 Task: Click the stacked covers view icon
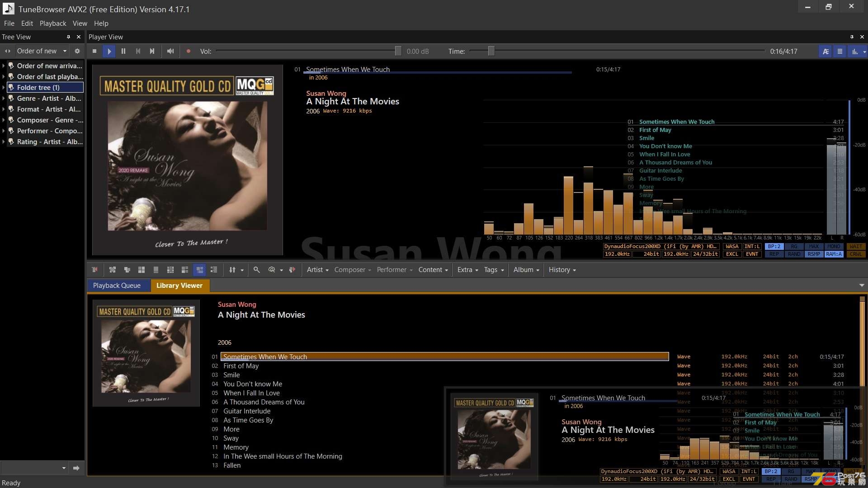(127, 270)
